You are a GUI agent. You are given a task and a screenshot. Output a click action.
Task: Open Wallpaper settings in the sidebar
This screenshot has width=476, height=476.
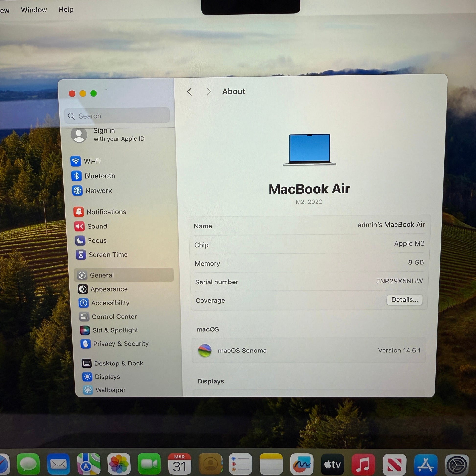(x=104, y=390)
